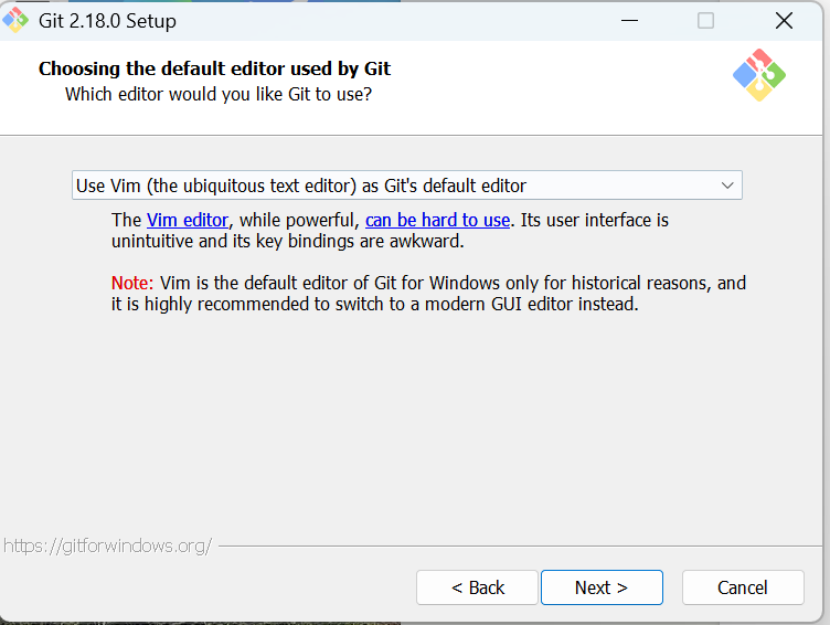Minimize the Git Setup window

pos(629,21)
